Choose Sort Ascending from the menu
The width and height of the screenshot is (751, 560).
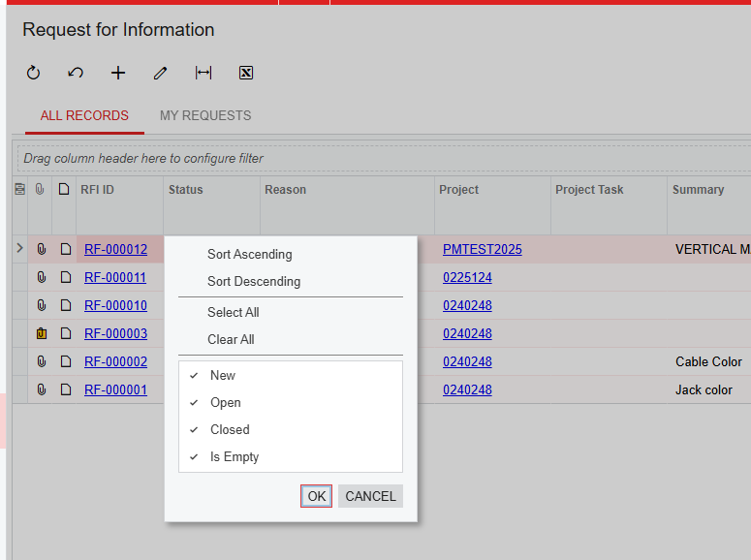click(249, 254)
